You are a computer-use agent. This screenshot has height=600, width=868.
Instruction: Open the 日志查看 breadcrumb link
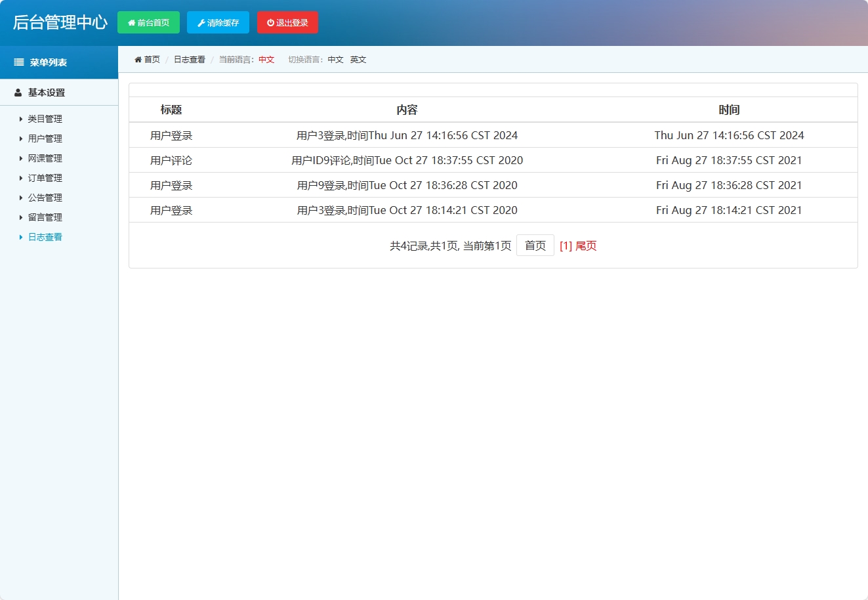pos(190,59)
